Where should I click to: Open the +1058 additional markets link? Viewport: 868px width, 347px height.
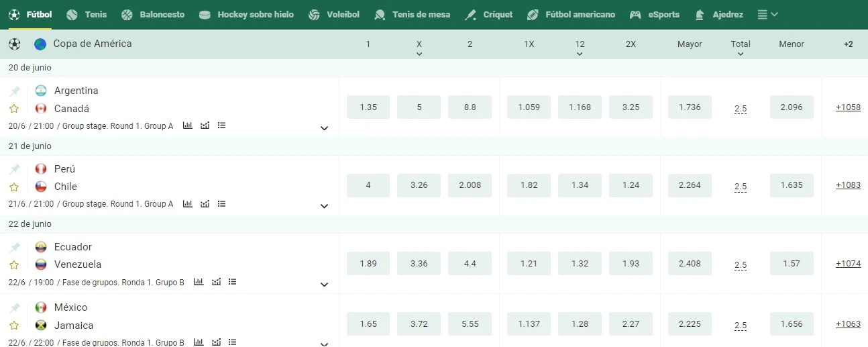click(x=848, y=107)
